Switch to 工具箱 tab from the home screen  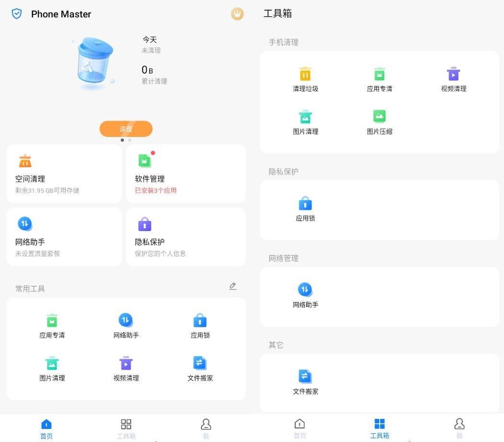point(126,428)
